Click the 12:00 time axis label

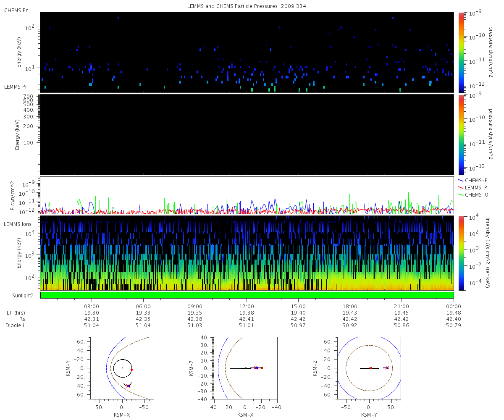point(247,307)
